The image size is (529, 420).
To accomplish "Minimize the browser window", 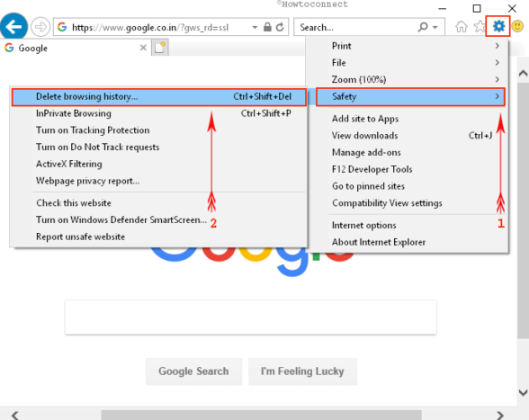I will (x=443, y=8).
